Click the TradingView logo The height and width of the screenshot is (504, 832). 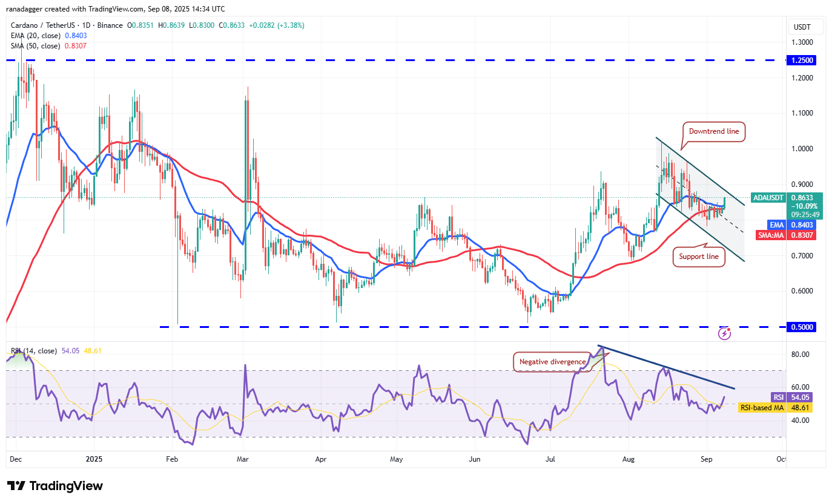(x=54, y=486)
